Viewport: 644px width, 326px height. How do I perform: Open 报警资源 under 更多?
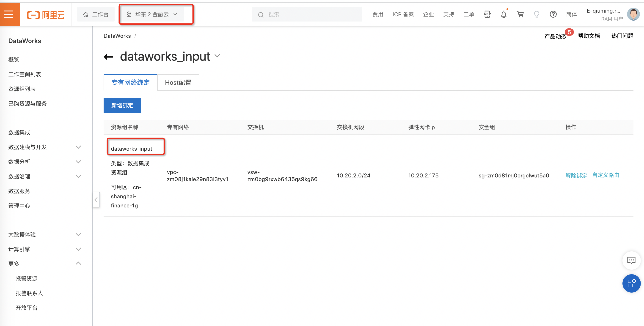(x=27, y=278)
